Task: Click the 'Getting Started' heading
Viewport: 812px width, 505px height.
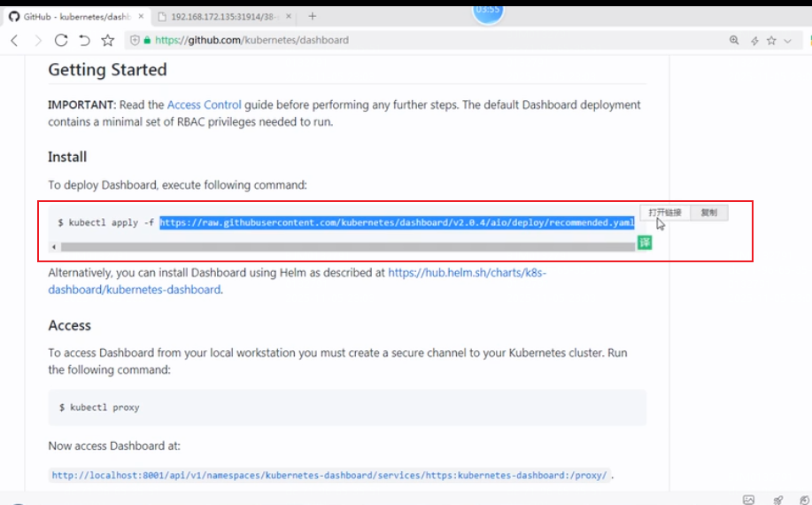Action: (108, 69)
